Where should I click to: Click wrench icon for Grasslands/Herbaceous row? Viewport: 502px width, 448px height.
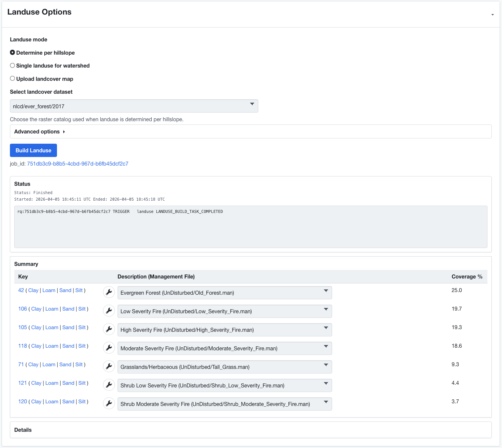[109, 366]
